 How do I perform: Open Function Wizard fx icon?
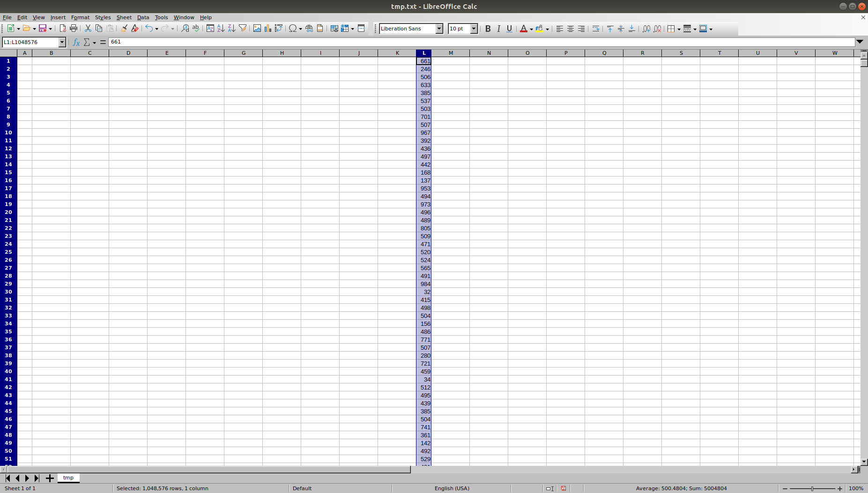pyautogui.click(x=76, y=42)
